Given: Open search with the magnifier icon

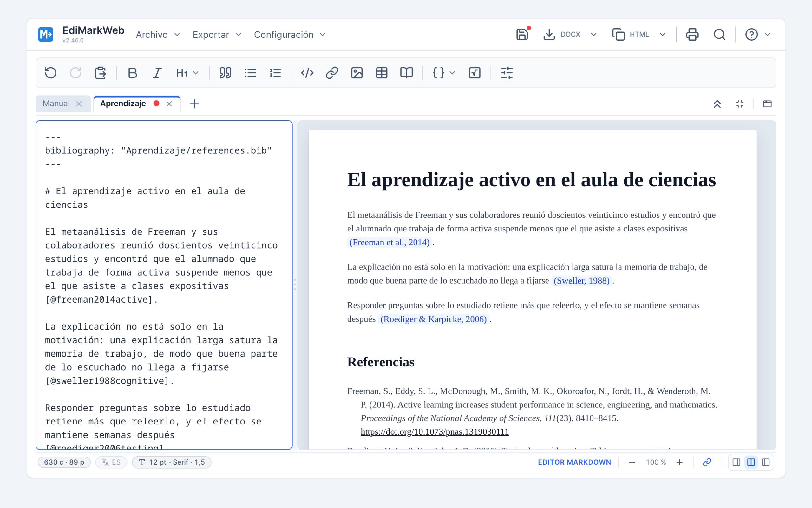Looking at the screenshot, I should pos(719,34).
